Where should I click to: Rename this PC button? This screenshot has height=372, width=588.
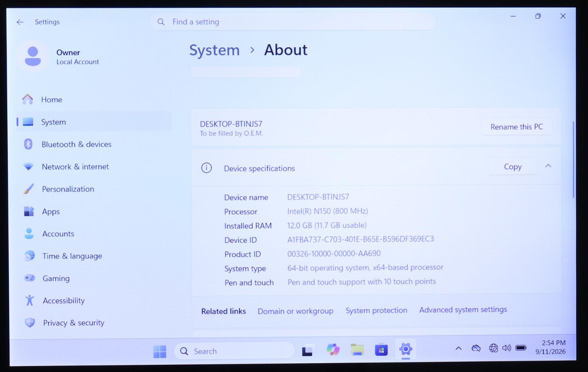516,127
